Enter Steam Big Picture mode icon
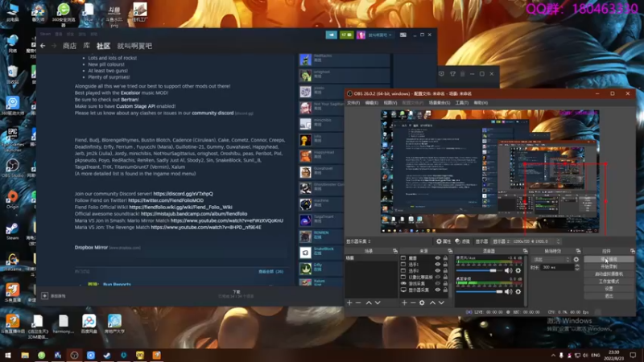 click(403, 35)
